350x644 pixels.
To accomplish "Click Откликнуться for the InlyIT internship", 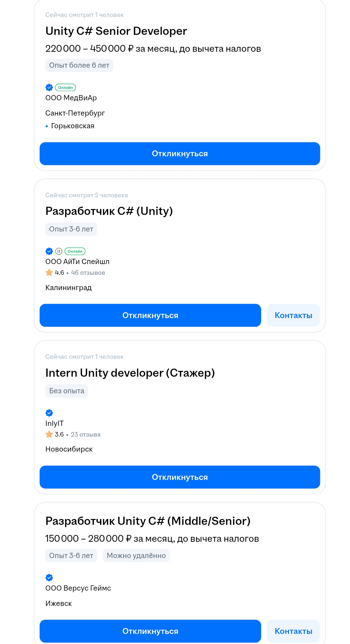I will tap(180, 477).
